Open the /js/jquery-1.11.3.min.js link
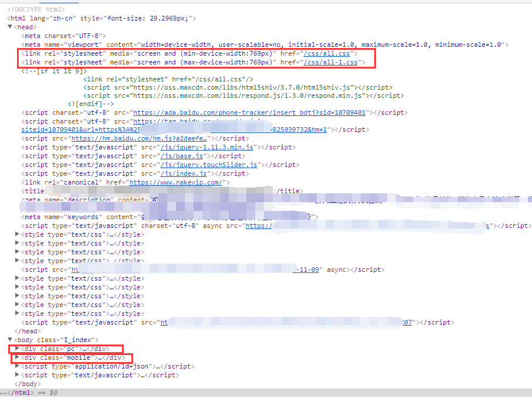Viewport: 532px width, 399px height. click(207, 147)
